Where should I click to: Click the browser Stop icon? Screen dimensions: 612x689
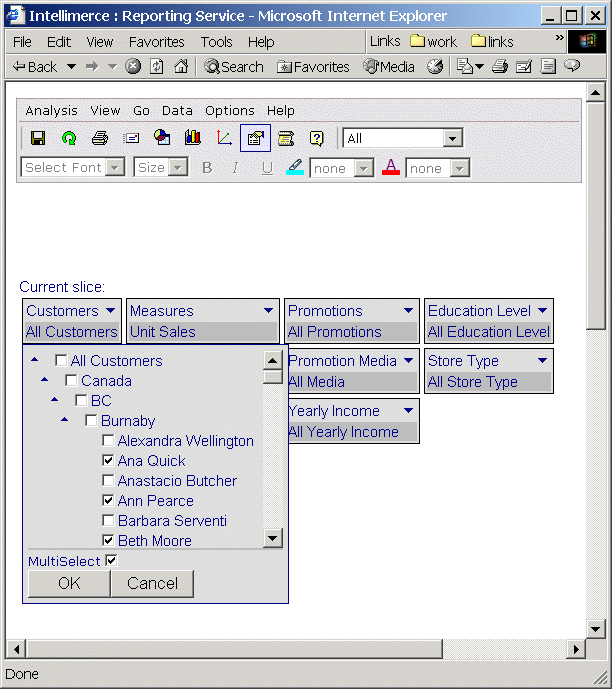point(133,66)
